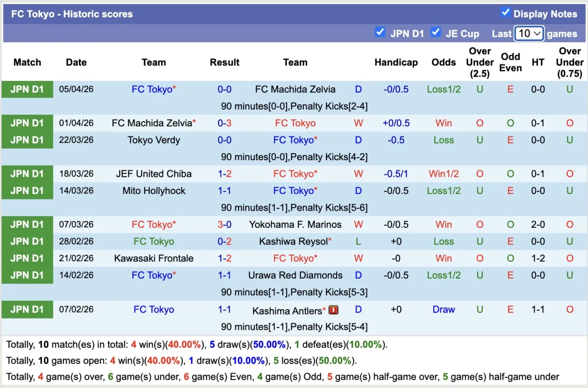Click the red card icon beside Kashima Antlers
The width and height of the screenshot is (588, 388).
tap(334, 310)
